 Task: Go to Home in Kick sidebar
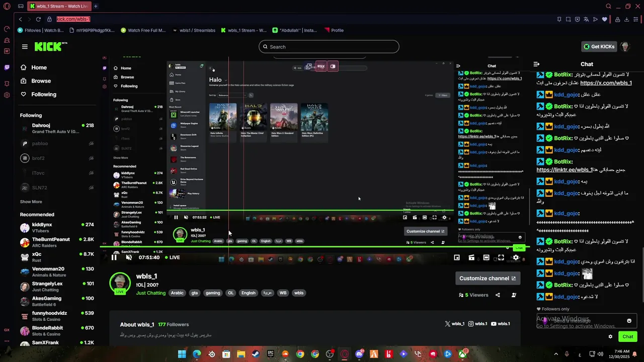click(x=34, y=67)
